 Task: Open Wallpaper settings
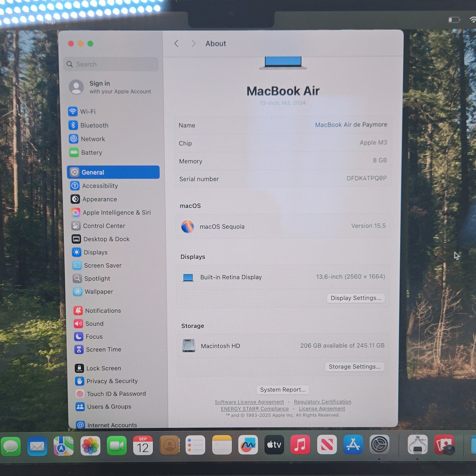pos(93,292)
